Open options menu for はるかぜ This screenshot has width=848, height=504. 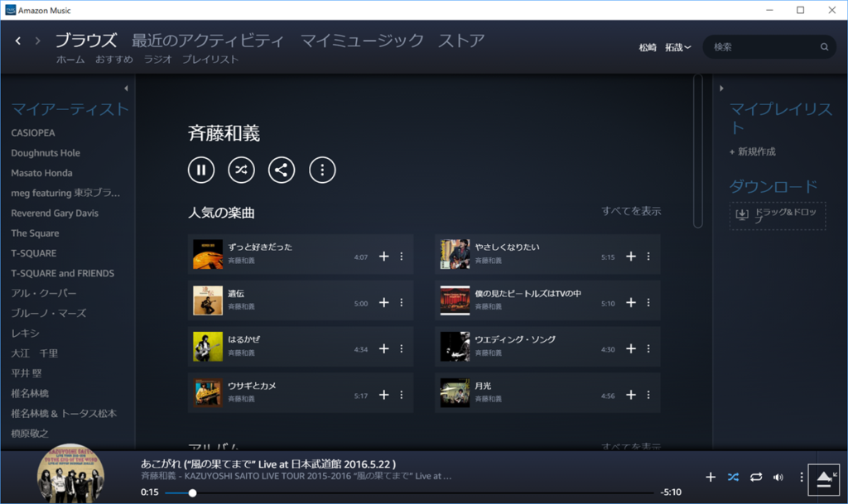tap(402, 348)
